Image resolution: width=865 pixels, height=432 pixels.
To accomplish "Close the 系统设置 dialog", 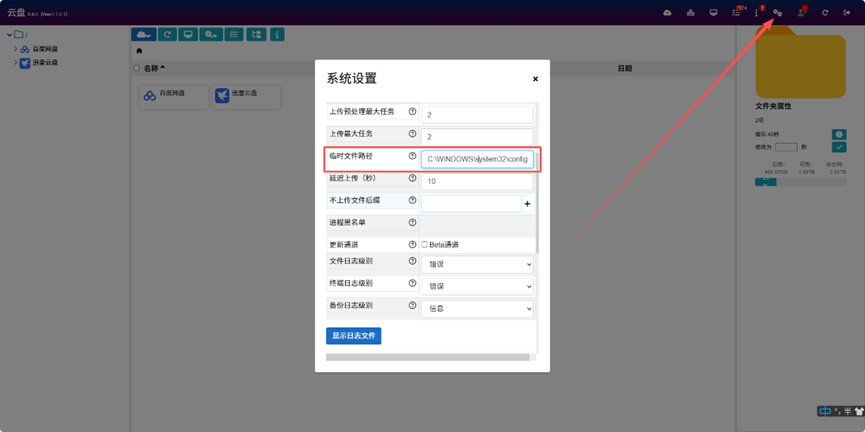I will pos(535,79).
